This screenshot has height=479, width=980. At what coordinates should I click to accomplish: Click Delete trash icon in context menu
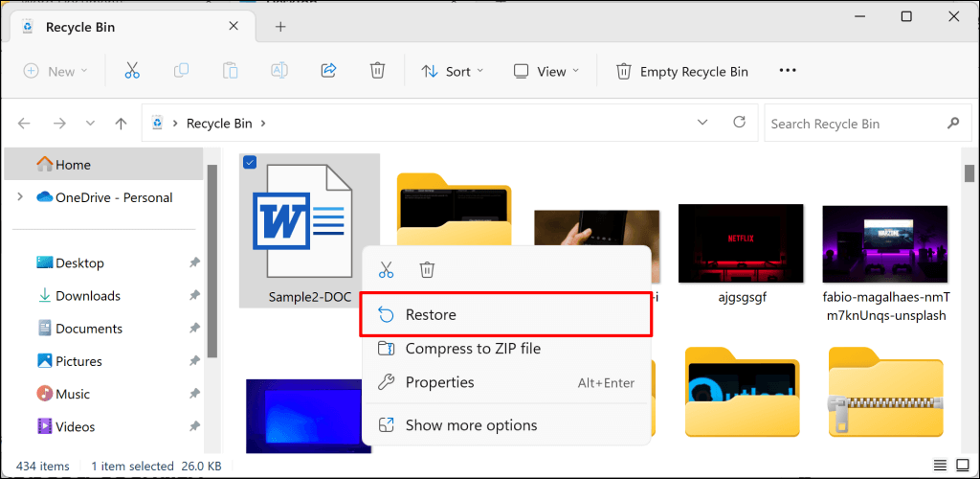[x=427, y=270]
